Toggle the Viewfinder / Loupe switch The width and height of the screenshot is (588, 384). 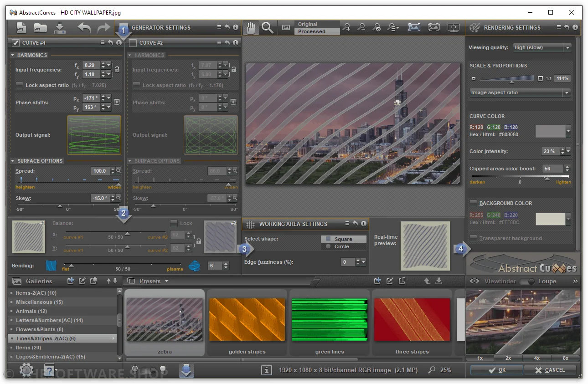pos(527,281)
